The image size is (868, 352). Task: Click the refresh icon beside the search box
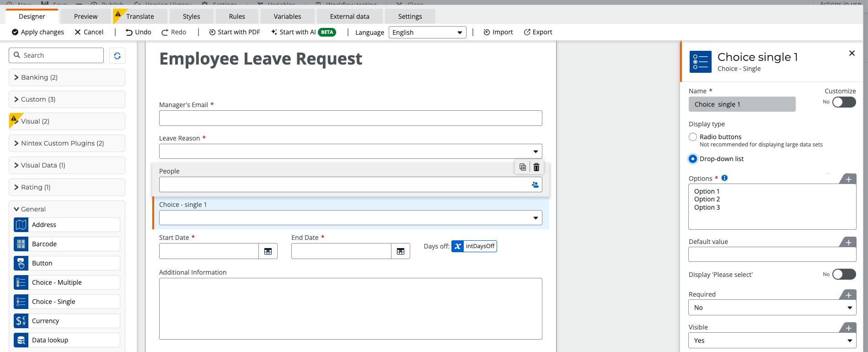pos(117,56)
